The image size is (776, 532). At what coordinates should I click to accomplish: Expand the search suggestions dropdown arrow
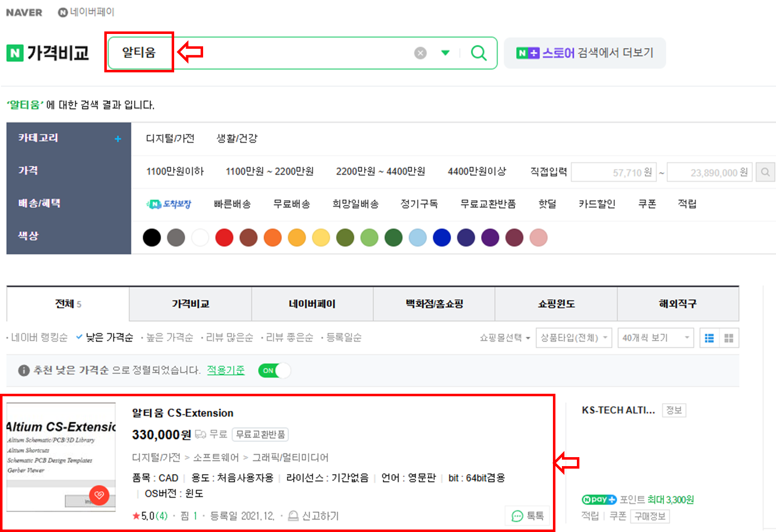446,52
